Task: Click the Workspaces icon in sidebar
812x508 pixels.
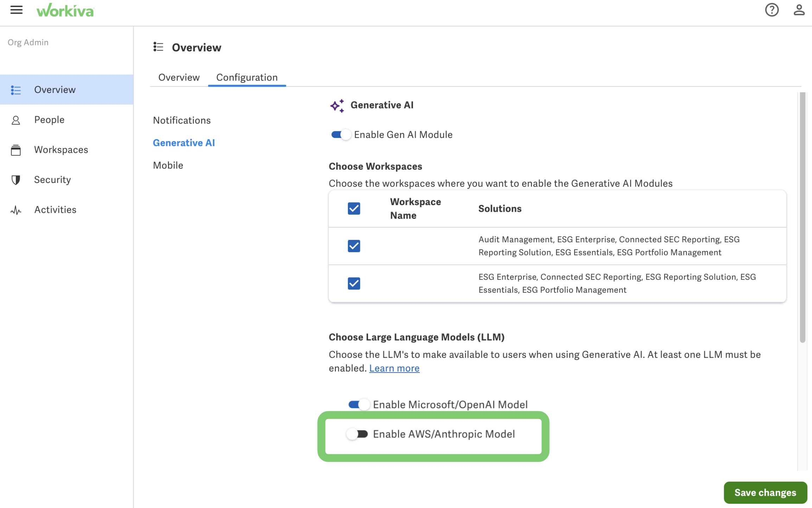Action: tap(16, 150)
